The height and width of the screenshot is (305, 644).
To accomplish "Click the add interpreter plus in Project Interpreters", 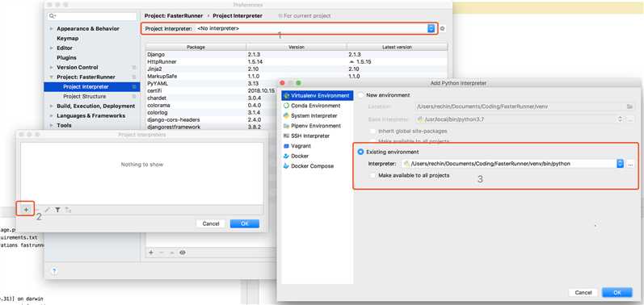I will (x=26, y=210).
